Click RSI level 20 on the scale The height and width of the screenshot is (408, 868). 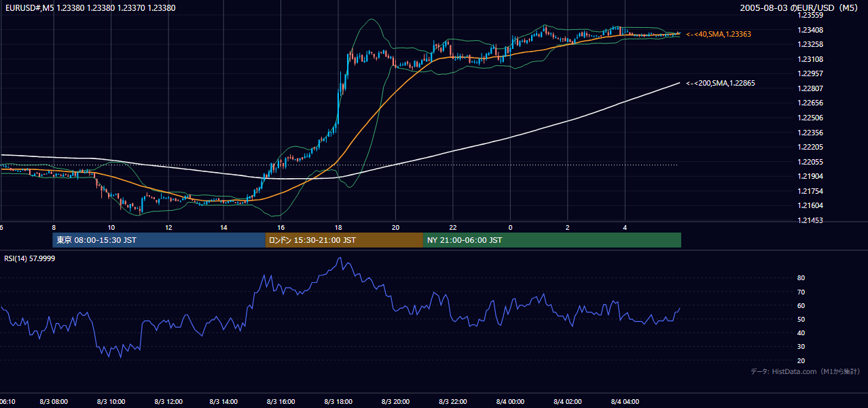(x=801, y=360)
